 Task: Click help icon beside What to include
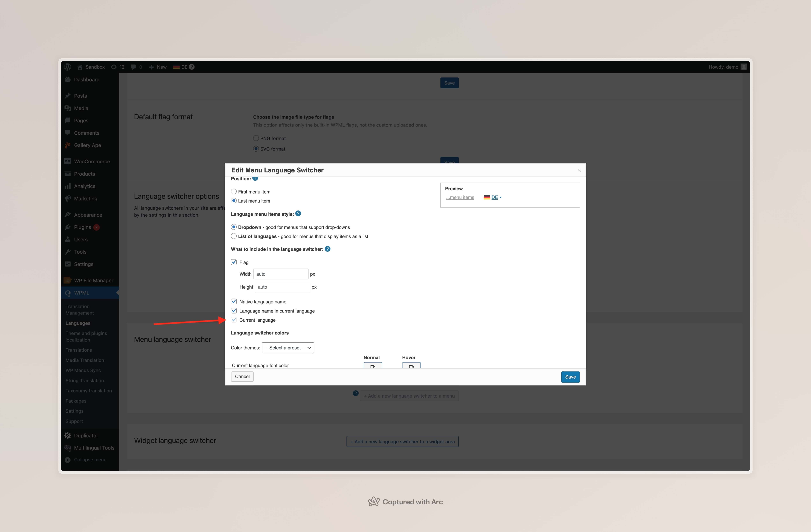327,249
